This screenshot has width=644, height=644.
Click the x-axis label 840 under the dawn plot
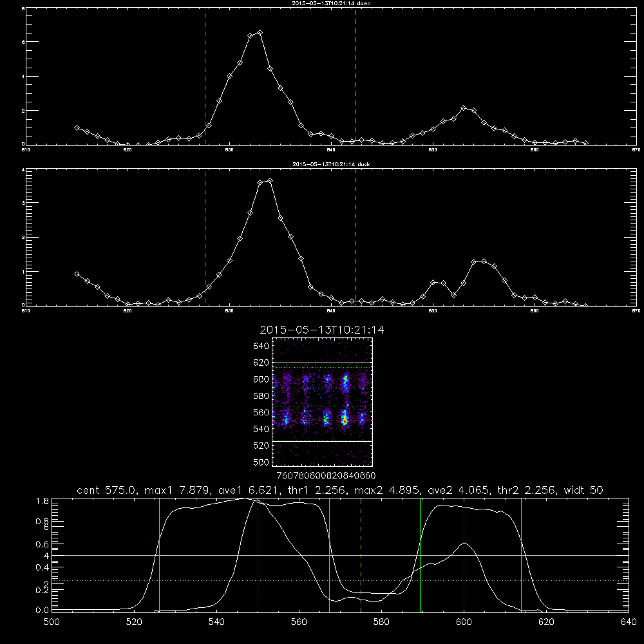pos(331,150)
